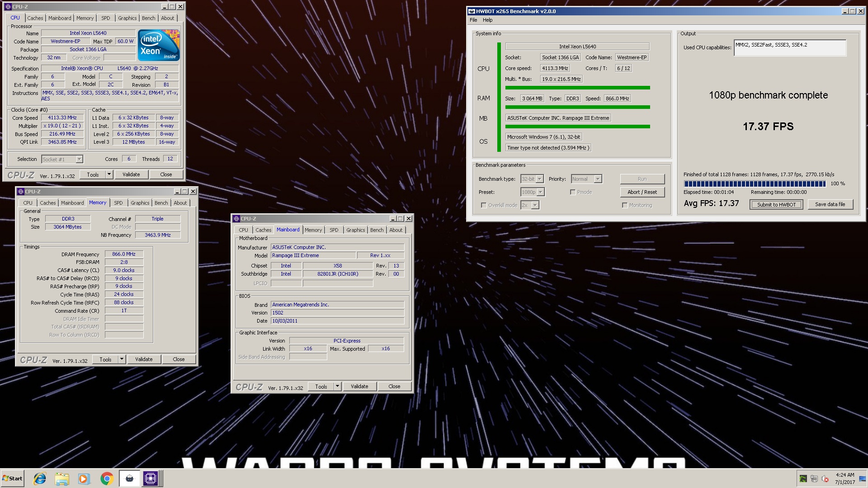The height and width of the screenshot is (488, 868).
Task: Expand Tools arrow in CPU-Z Memory window
Action: pyautogui.click(x=122, y=359)
